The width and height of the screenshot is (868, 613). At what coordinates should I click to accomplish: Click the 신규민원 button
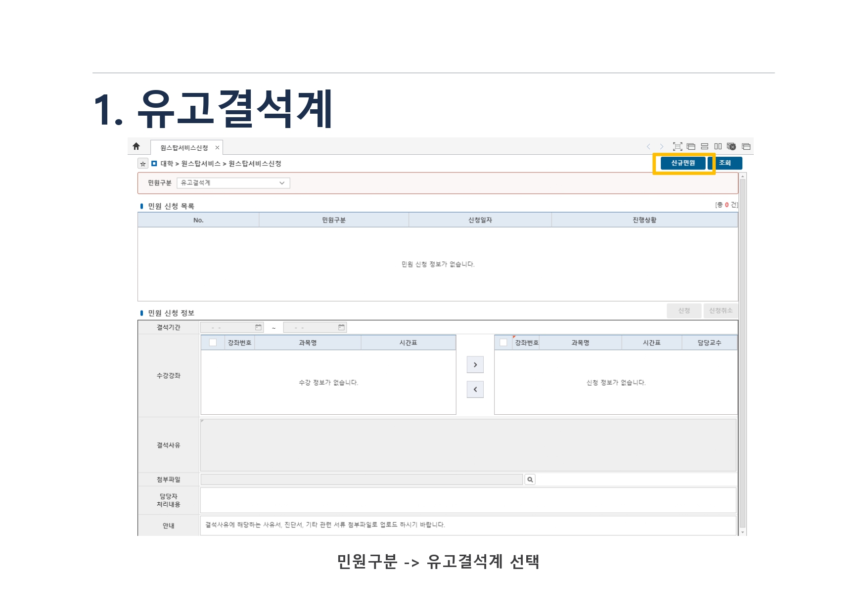[683, 163]
